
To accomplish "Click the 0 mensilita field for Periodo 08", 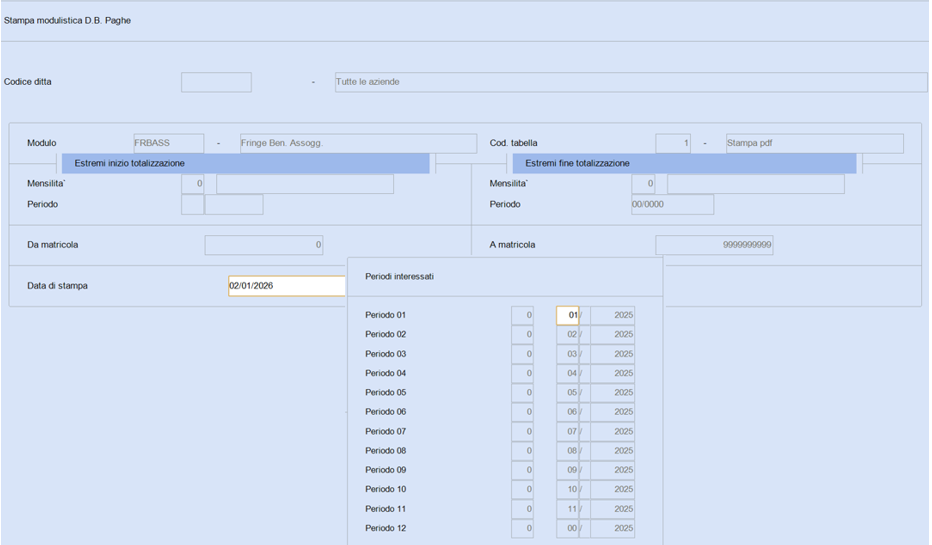I will (x=522, y=451).
